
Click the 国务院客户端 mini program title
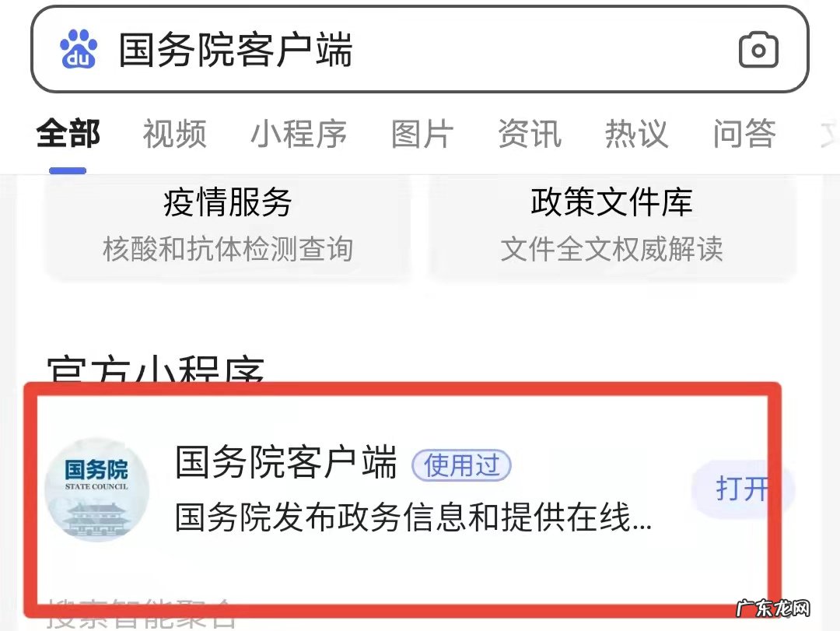pyautogui.click(x=286, y=462)
